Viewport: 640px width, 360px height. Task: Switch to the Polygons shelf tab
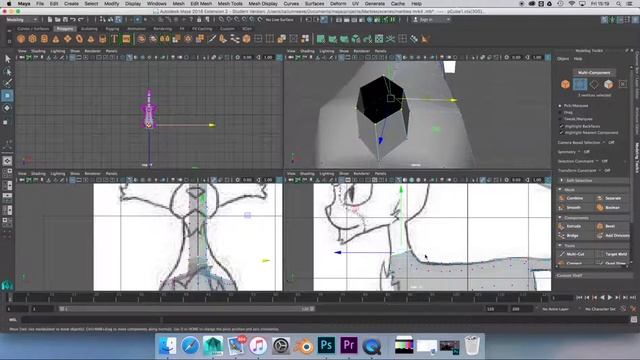coord(65,29)
